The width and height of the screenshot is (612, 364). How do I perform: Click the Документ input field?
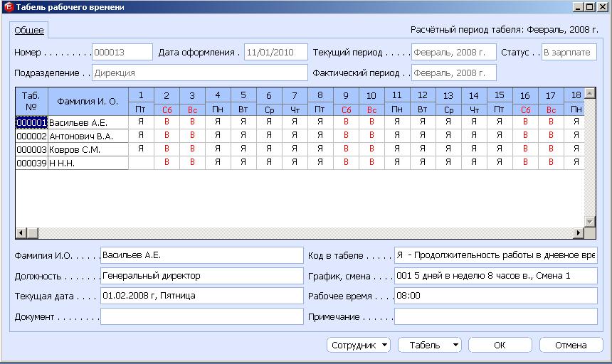(x=201, y=316)
